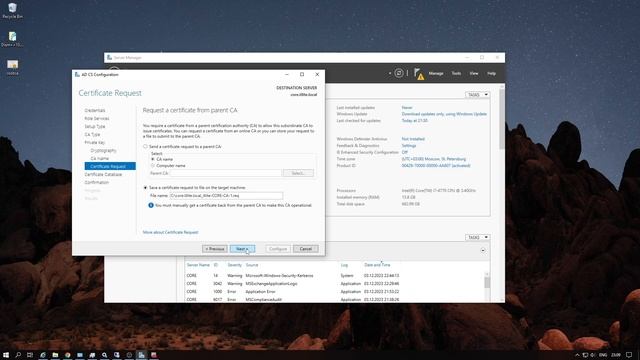The width and height of the screenshot is (640, 360).
Task: Go to the Confirmation wizard step
Action: pos(97,182)
